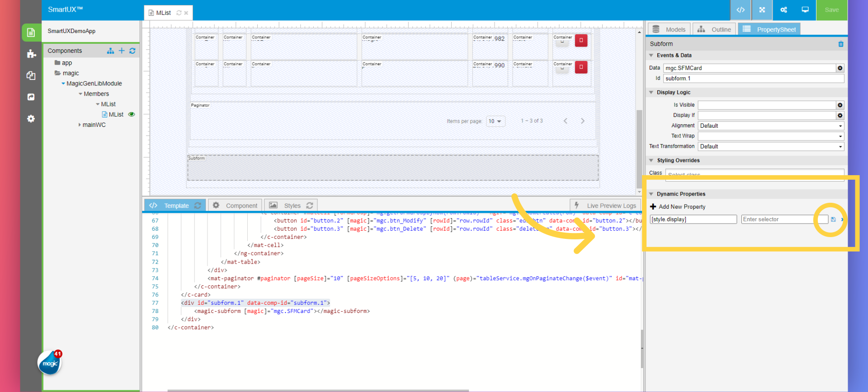
Task: Open the Live Preview Logs tab
Action: [606, 205]
